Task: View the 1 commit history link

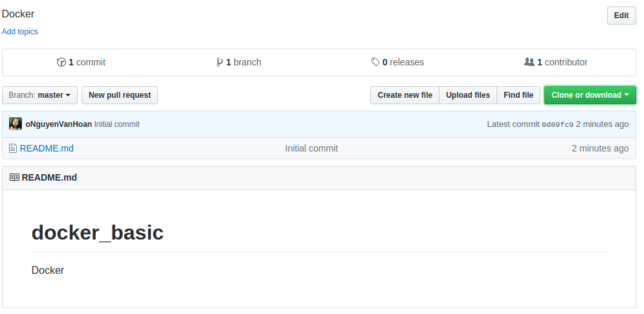Action: [x=87, y=62]
